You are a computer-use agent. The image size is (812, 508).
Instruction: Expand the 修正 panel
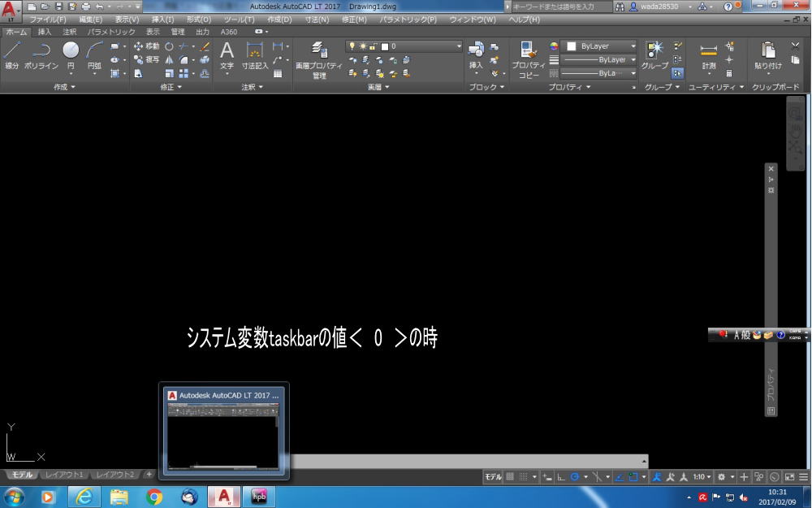click(x=171, y=87)
